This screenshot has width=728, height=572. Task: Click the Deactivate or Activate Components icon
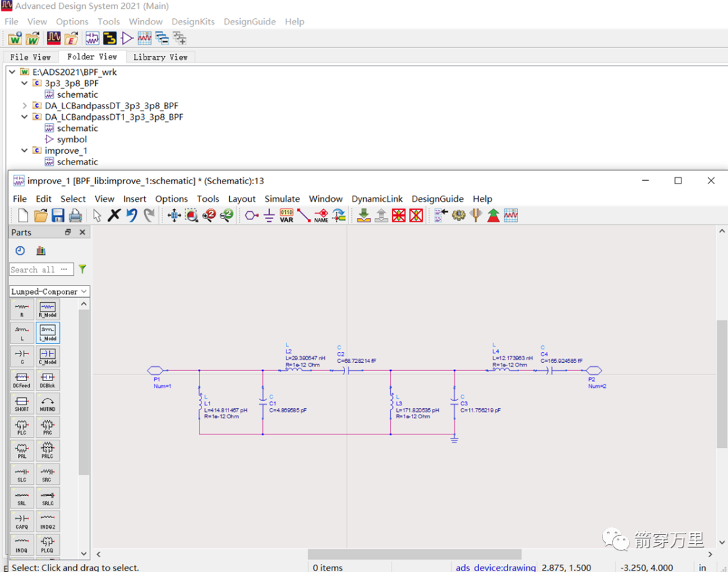click(x=399, y=215)
